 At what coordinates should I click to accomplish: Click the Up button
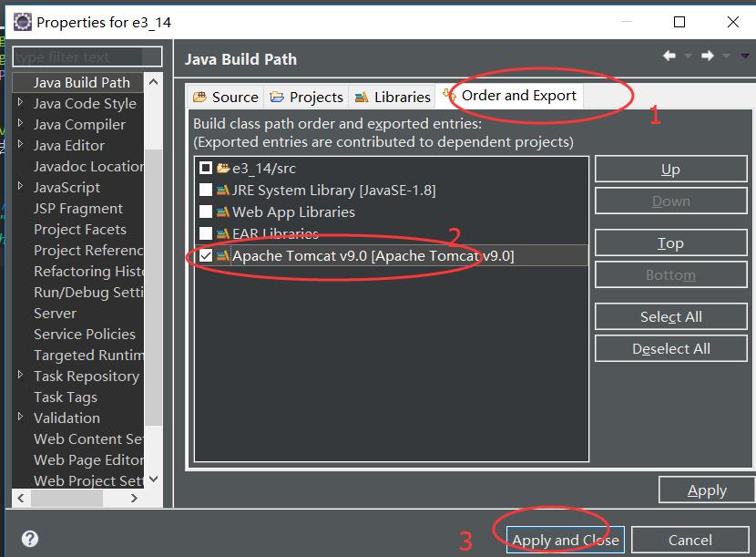[x=670, y=169]
